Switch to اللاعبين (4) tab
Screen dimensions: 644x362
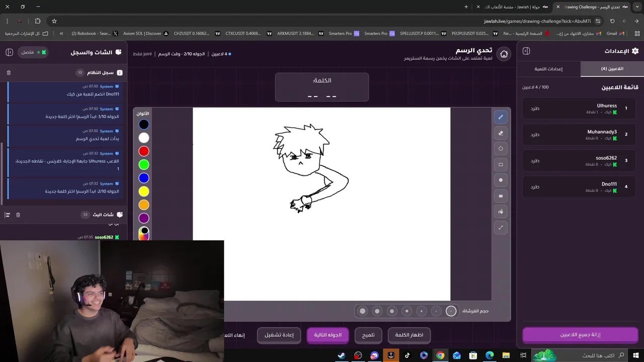(612, 69)
